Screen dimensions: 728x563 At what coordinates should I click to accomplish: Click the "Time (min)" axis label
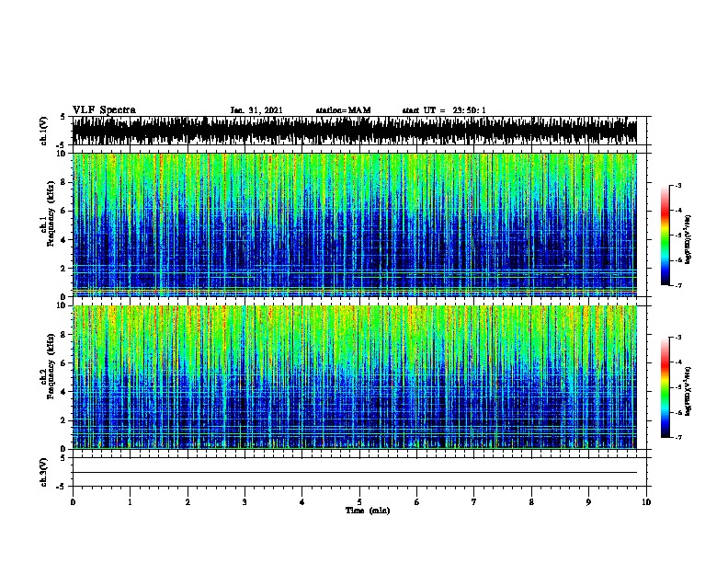(x=368, y=511)
